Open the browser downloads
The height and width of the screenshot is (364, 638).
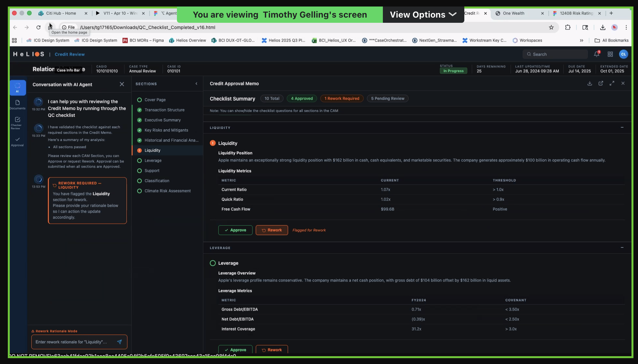(603, 27)
